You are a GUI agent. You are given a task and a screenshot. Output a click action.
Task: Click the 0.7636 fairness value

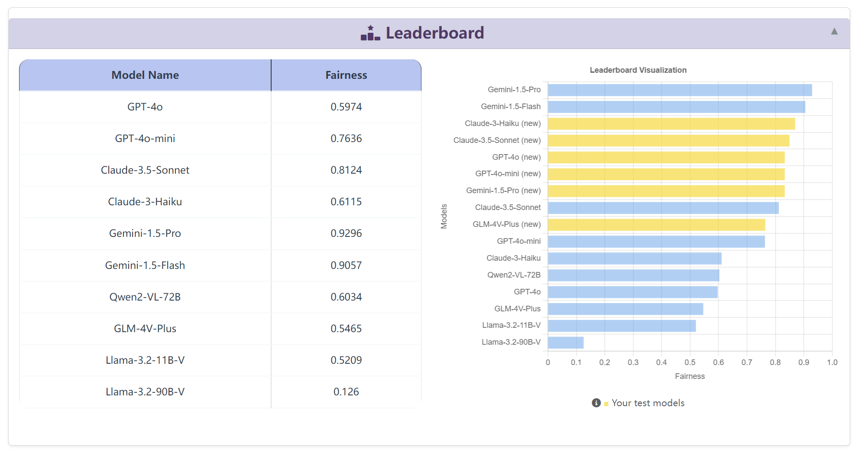346,139
